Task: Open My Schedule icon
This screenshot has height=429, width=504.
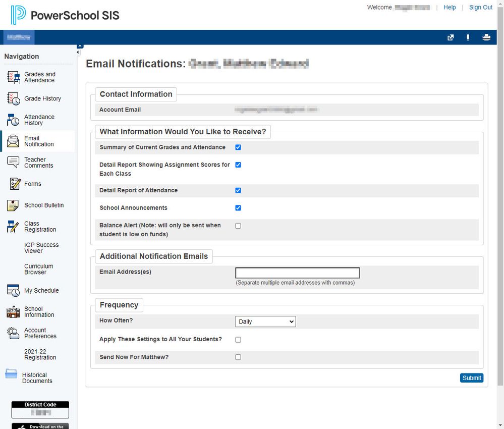Action: click(x=13, y=291)
